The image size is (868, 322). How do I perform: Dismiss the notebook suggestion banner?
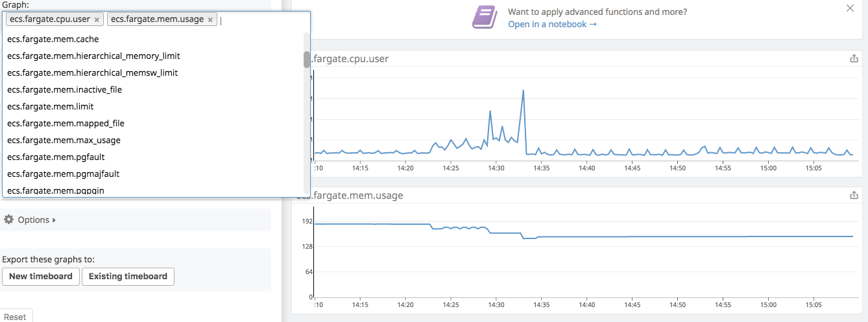click(850, 8)
